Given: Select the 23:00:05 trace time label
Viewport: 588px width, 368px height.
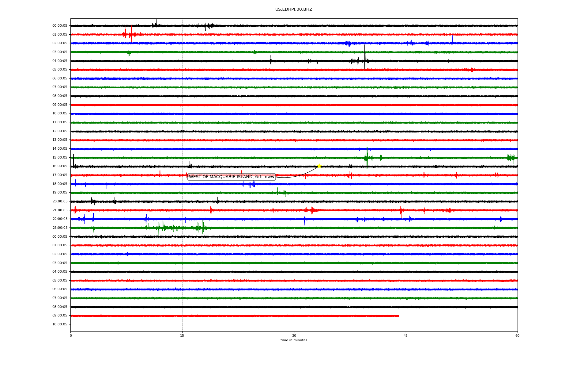Looking at the screenshot, I should [60, 228].
